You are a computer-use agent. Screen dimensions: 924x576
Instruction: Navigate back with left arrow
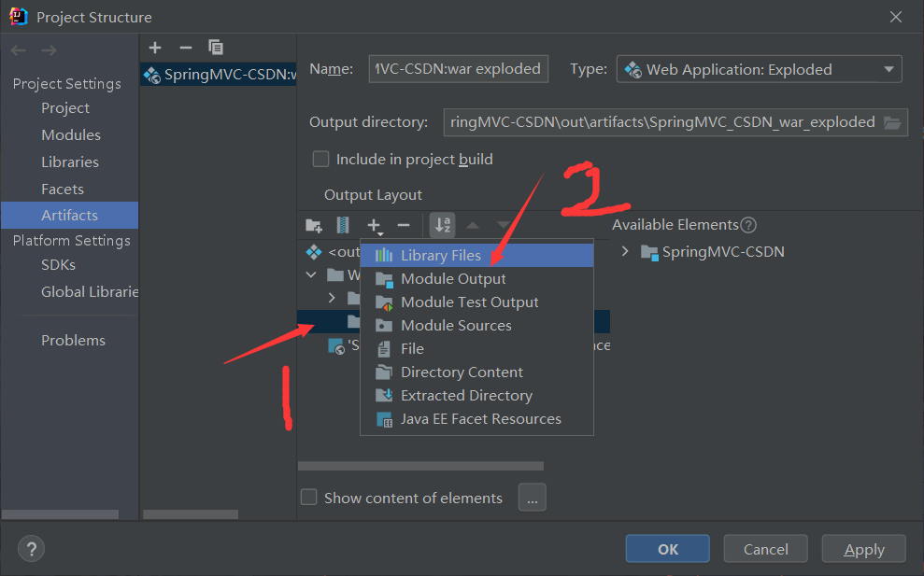point(19,50)
